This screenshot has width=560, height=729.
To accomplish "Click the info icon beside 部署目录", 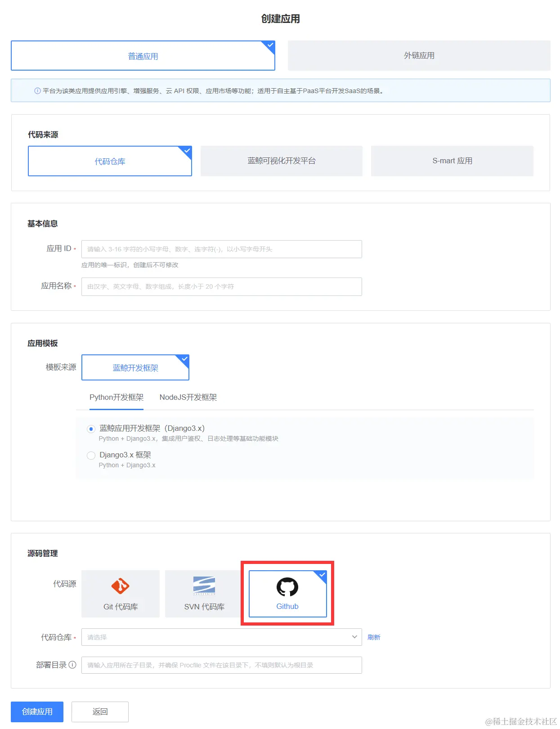I will 72,665.
